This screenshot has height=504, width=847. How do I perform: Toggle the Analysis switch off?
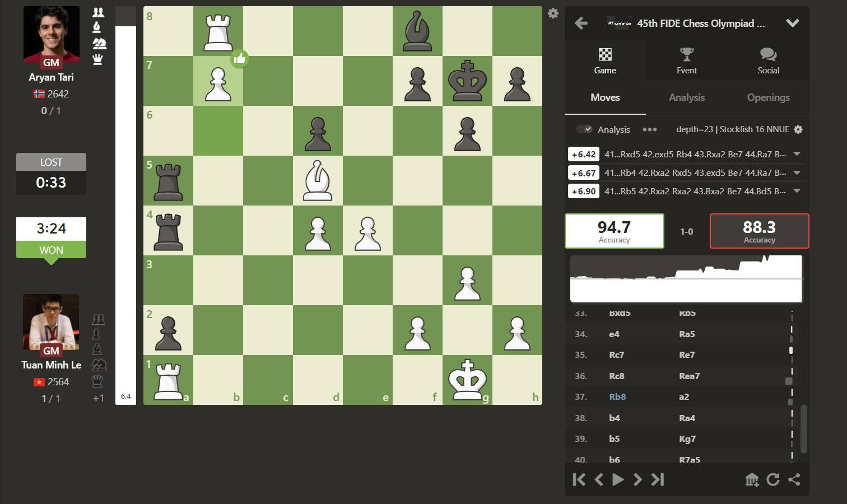click(584, 129)
